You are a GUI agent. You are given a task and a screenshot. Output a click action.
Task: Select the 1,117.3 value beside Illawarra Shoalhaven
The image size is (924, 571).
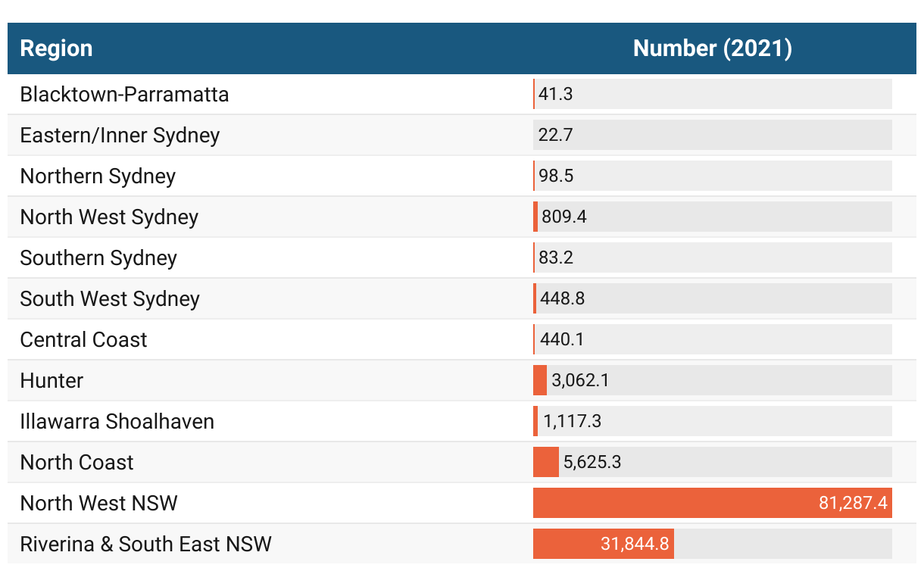572,422
